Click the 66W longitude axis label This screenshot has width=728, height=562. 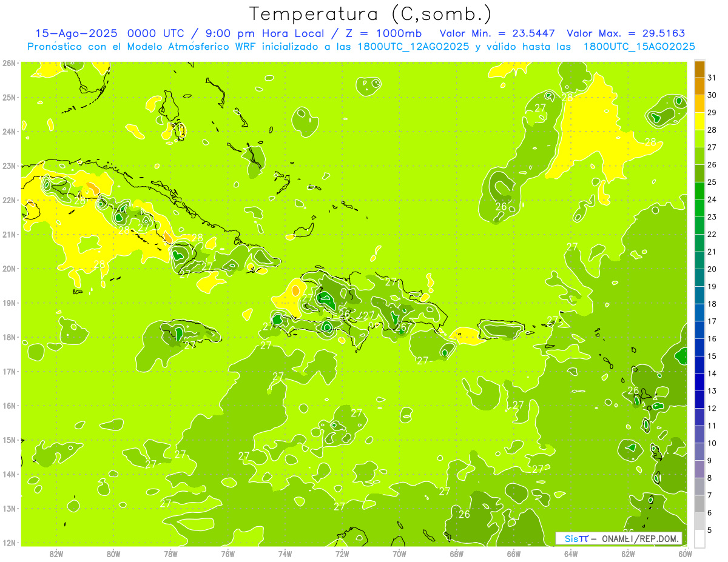(x=513, y=554)
